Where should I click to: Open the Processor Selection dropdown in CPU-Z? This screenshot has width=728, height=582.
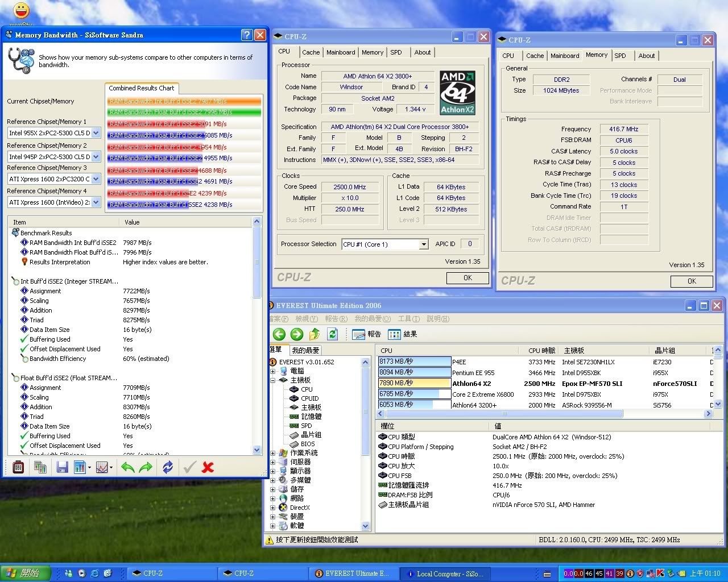(x=423, y=244)
